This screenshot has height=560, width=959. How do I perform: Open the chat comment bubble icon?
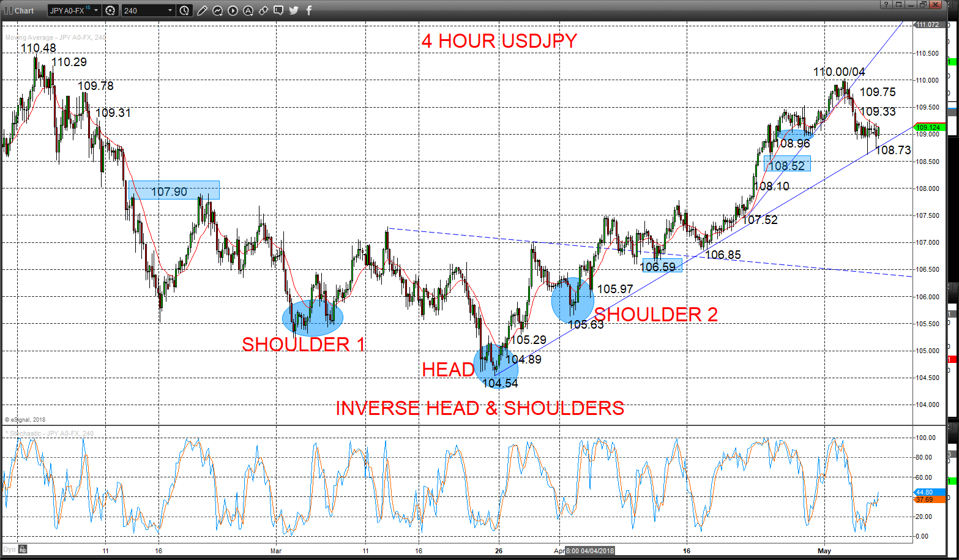278,10
